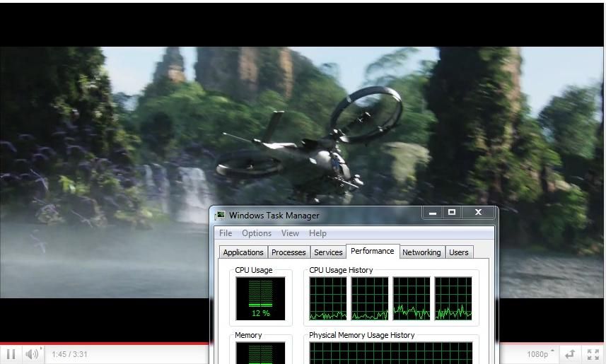Enter fullscreen video mode
606x364 pixels.
593,354
